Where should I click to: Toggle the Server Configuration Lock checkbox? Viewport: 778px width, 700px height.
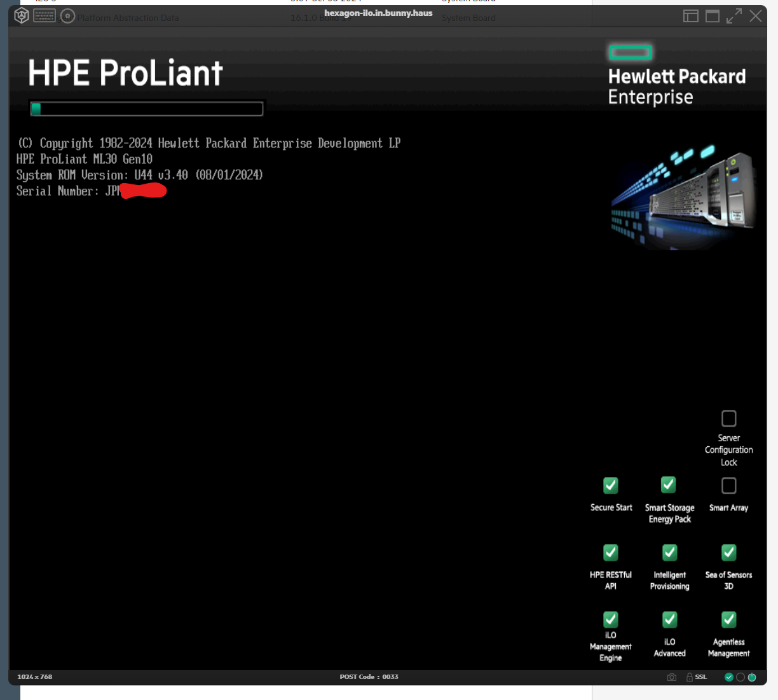click(729, 418)
